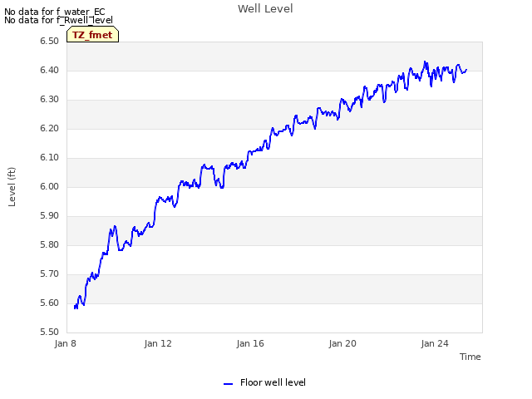Image resolution: width=532 pixels, height=399 pixels.
Task: Click the start of the blue line near 5.60
Action: pyautogui.click(x=75, y=307)
